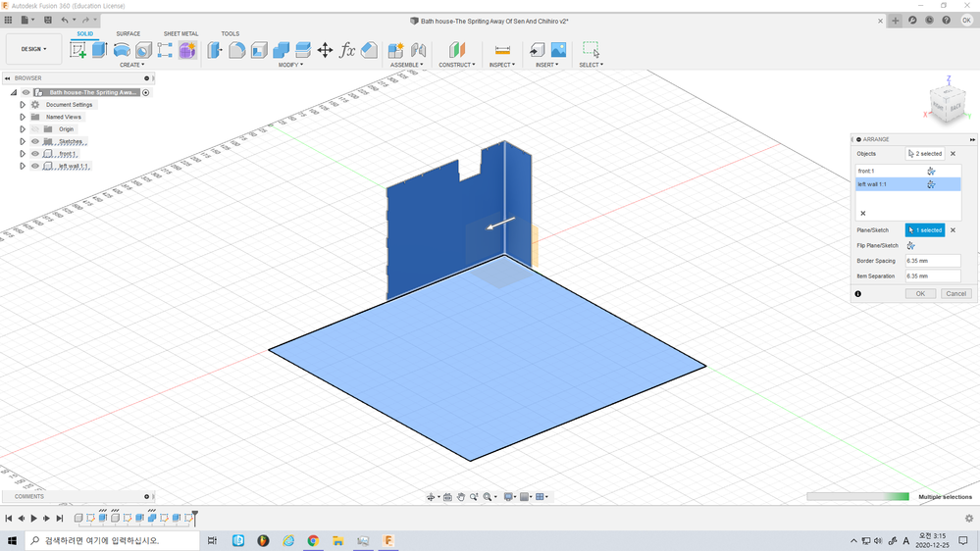Select the Insert Derive tool
The image size is (980, 551).
[537, 50]
